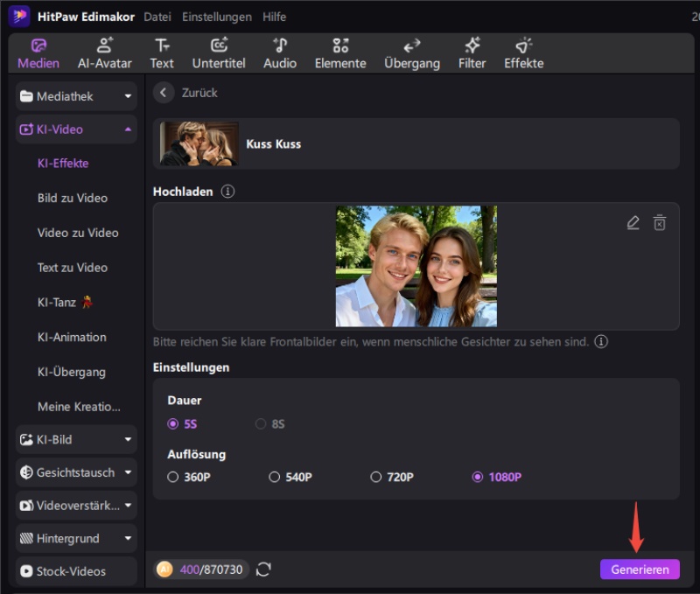This screenshot has height=594, width=700.
Task: Open the AI-Avatar tool in toolbar
Action: pyautogui.click(x=104, y=53)
